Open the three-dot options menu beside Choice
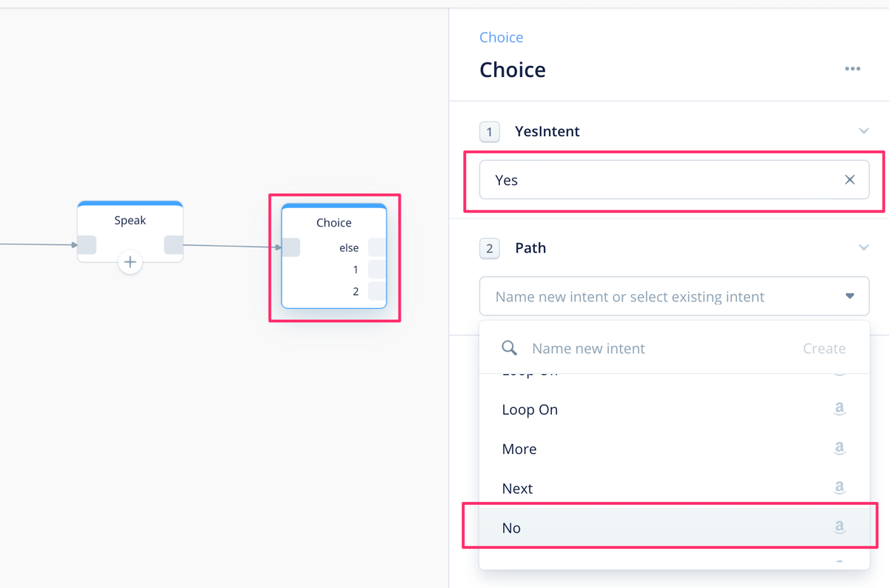 (x=853, y=69)
